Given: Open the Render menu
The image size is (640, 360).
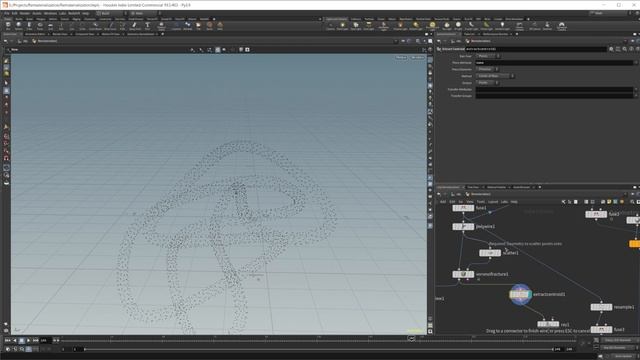Looking at the screenshot, I should pyautogui.click(x=24, y=13).
